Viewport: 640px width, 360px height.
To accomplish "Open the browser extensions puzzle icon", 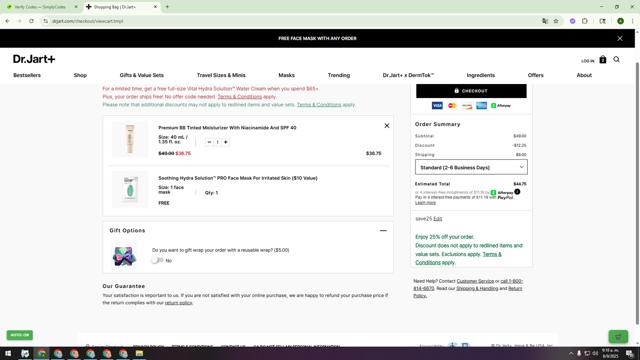I will [584, 21].
